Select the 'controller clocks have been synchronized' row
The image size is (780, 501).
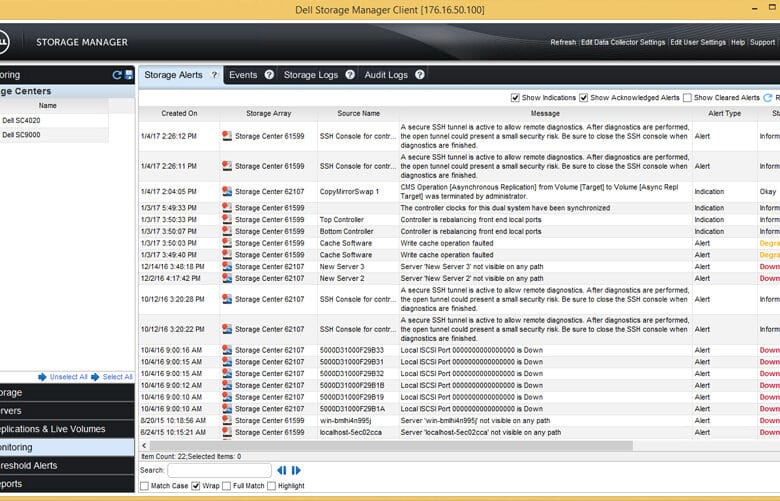point(459,208)
